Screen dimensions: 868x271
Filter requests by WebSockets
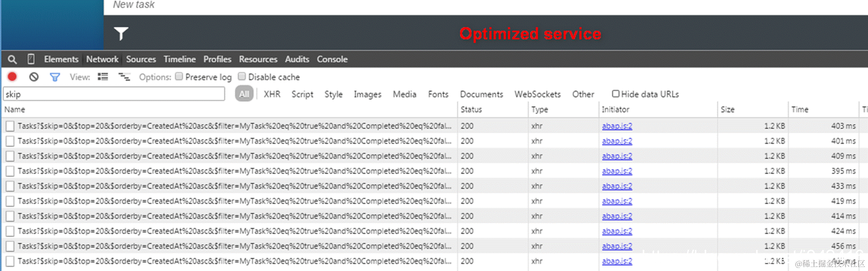(x=538, y=94)
